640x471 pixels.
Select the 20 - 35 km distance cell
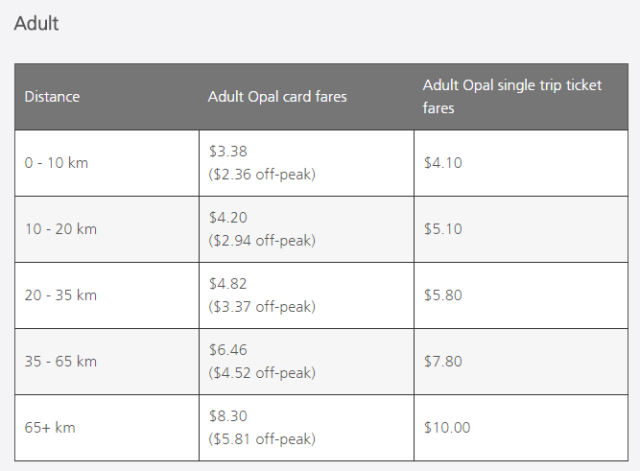[60, 295]
